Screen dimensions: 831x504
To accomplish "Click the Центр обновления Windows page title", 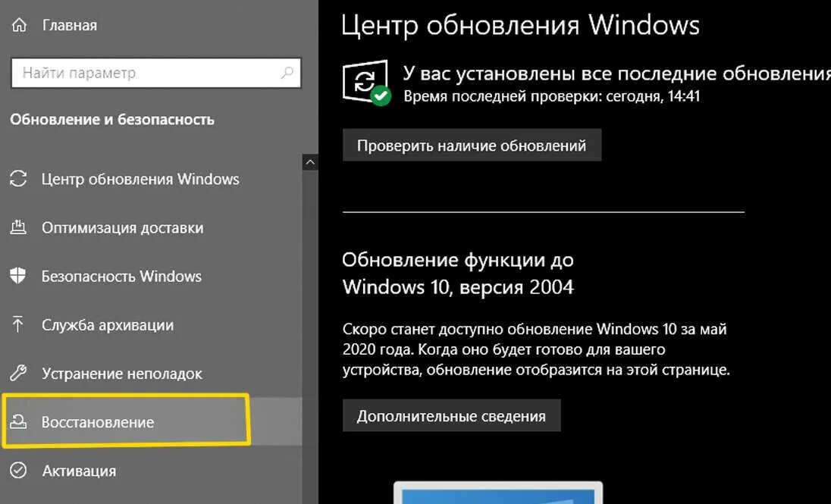I will [520, 25].
